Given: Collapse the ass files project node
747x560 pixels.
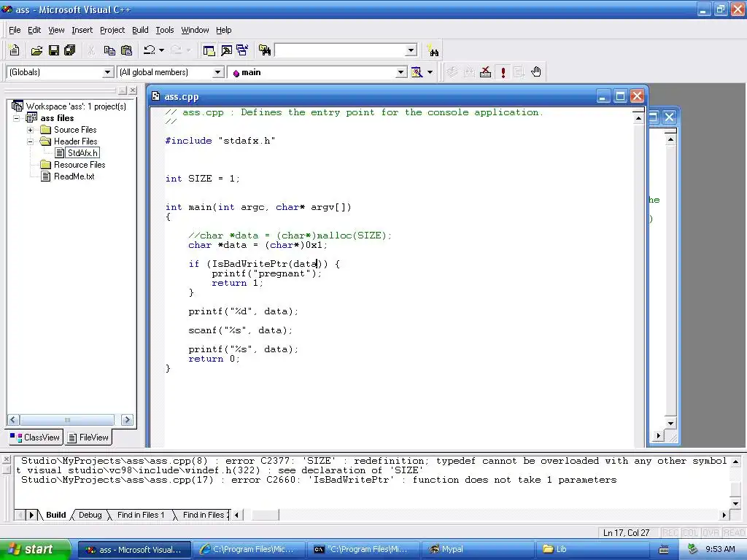Looking at the screenshot, I should pos(17,118).
